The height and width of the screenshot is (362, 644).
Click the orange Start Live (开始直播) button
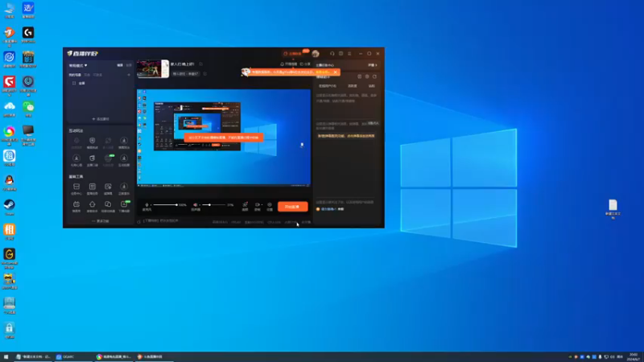[292, 207]
